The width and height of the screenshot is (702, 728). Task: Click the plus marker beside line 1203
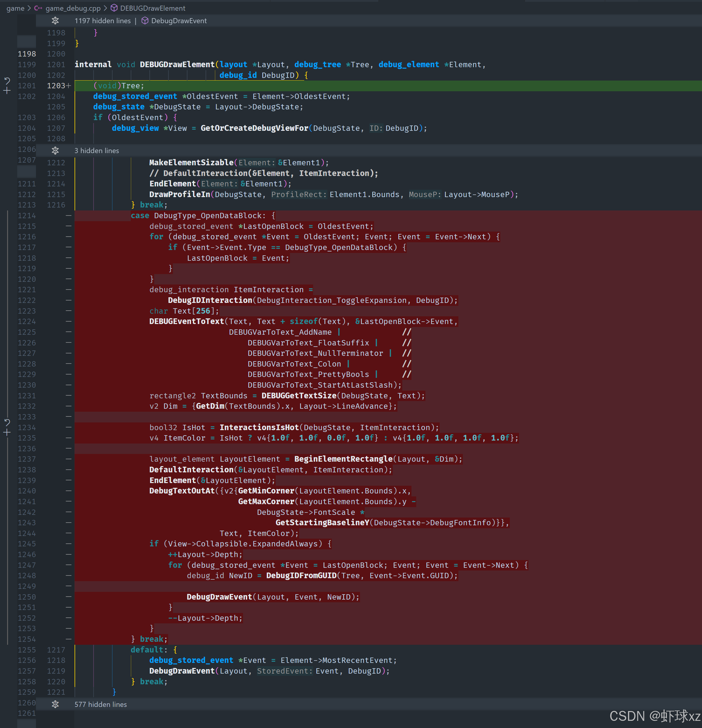click(69, 86)
